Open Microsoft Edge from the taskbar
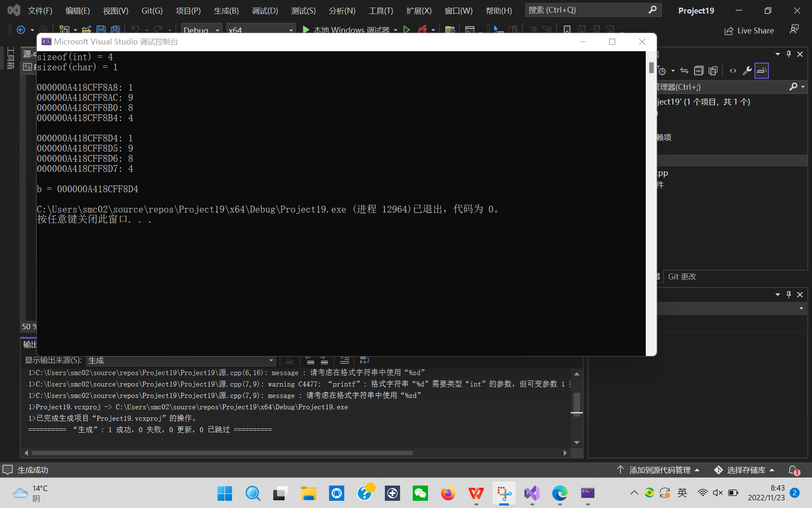Image resolution: width=812 pixels, height=508 pixels. coord(560,493)
